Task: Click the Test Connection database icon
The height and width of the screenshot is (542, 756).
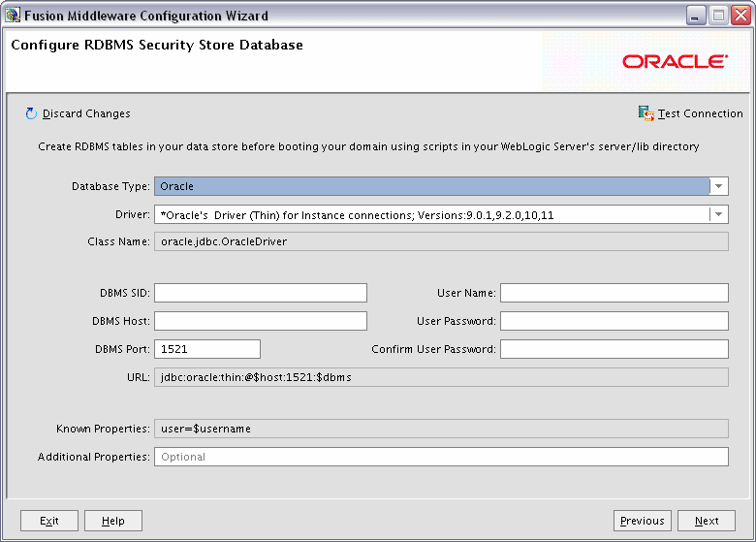Action: point(646,113)
